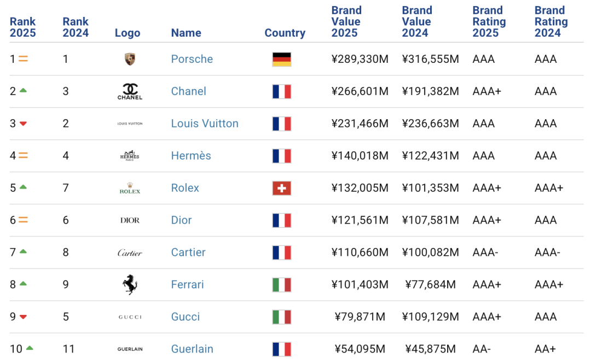The height and width of the screenshot is (364, 591).
Task: Click the red down arrow beside rank 3
Action: [x=23, y=124]
